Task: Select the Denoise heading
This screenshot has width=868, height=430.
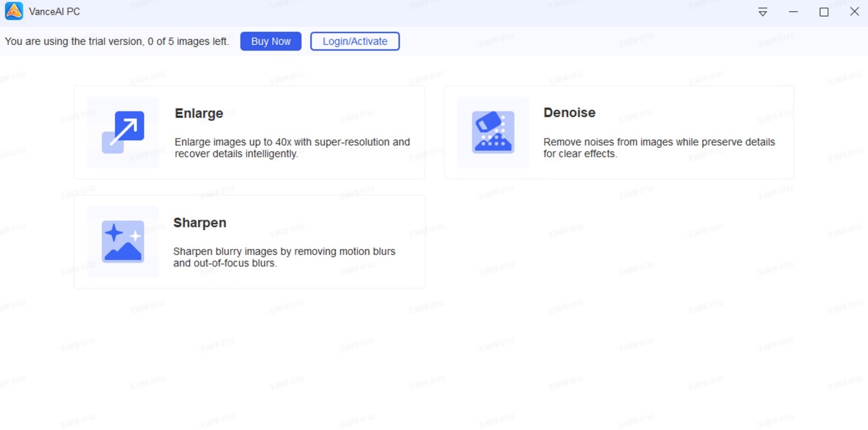Action: coord(569,113)
